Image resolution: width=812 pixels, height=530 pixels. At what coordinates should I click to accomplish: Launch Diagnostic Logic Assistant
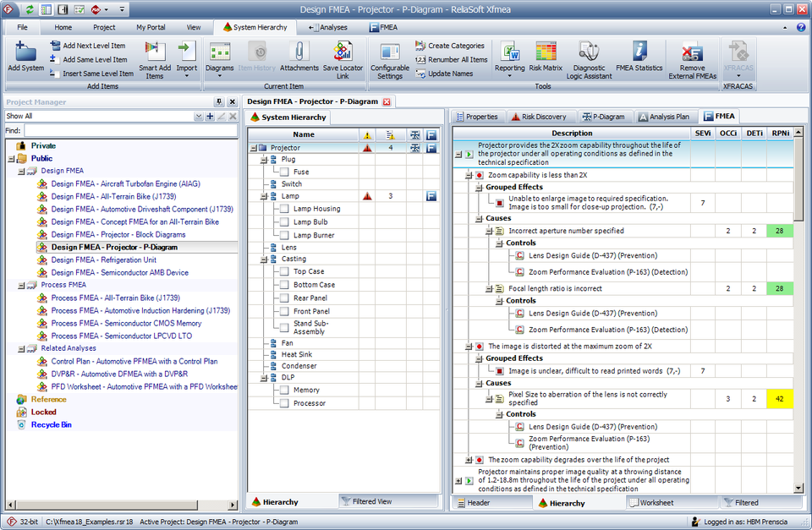[589, 61]
